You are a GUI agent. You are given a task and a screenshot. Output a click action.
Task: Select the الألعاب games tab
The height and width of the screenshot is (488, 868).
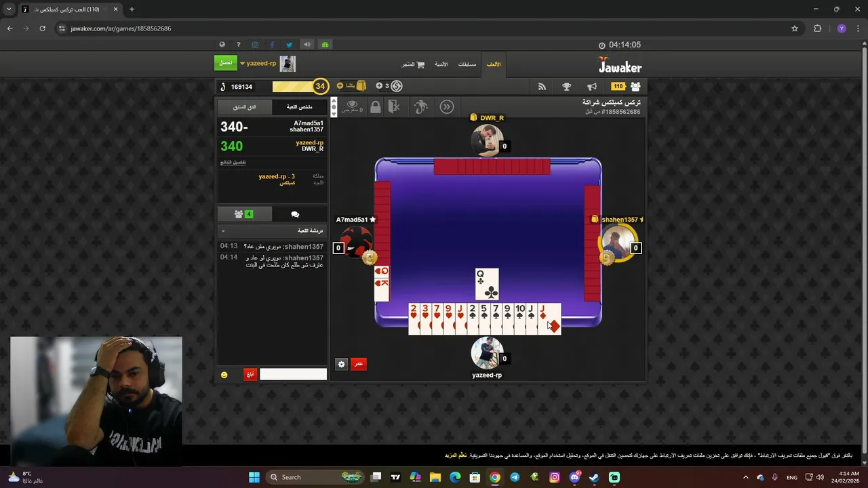[494, 64]
